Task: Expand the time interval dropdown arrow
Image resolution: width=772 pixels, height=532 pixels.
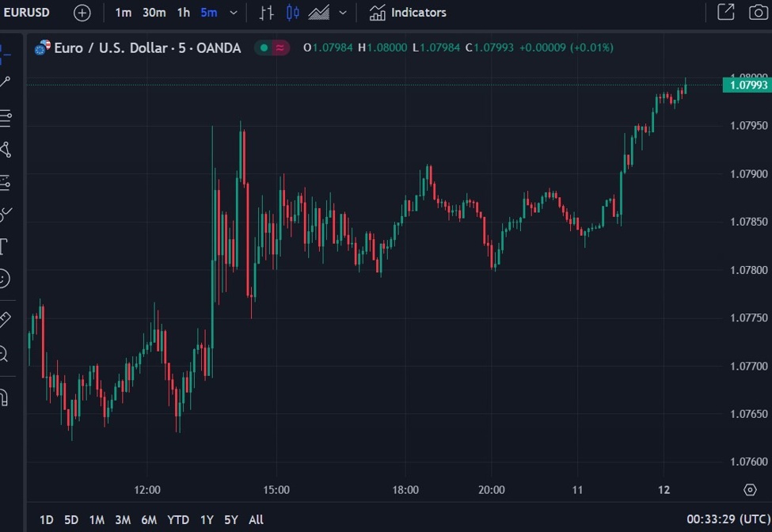Action: [x=233, y=13]
